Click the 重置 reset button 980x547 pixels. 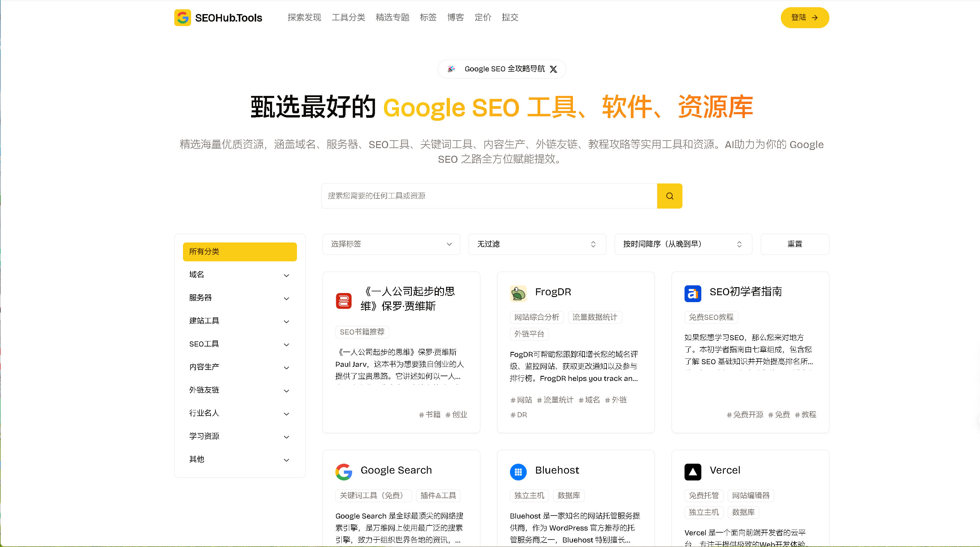pos(795,244)
